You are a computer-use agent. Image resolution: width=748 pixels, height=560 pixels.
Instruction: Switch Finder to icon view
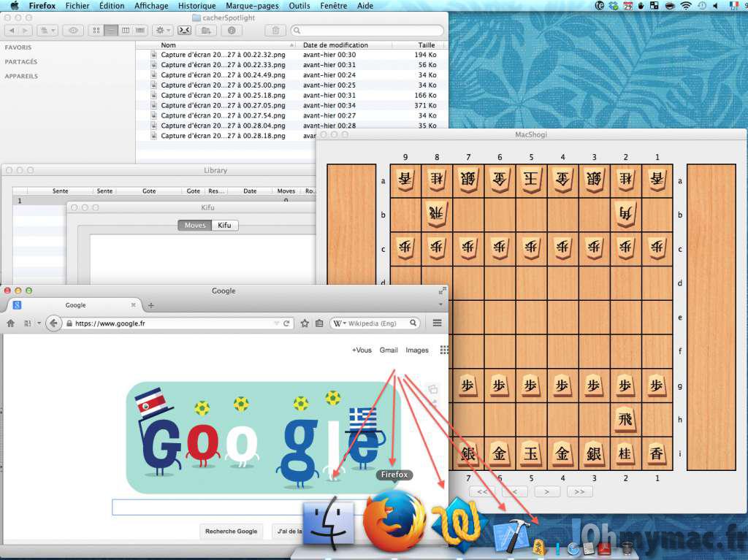point(96,31)
